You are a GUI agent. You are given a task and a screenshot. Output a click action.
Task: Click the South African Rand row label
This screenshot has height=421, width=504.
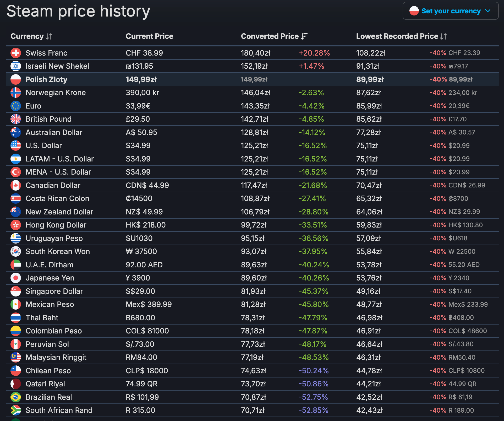(59, 410)
